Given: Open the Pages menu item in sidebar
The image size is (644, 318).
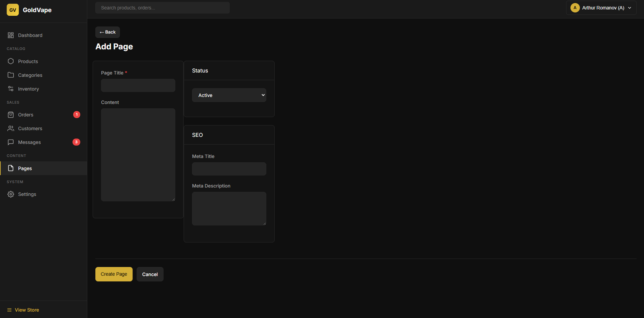Looking at the screenshot, I should (x=25, y=168).
